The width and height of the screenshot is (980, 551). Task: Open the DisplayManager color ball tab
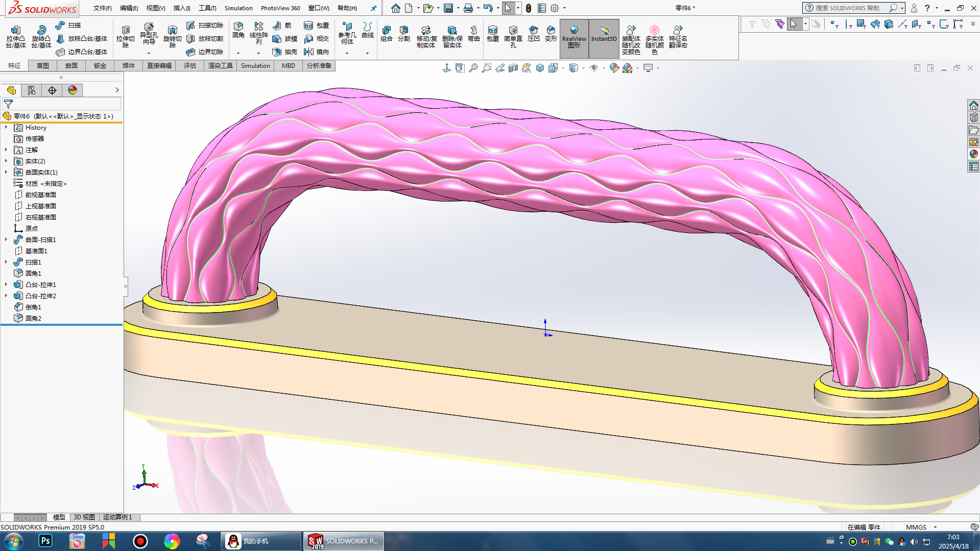(x=73, y=90)
